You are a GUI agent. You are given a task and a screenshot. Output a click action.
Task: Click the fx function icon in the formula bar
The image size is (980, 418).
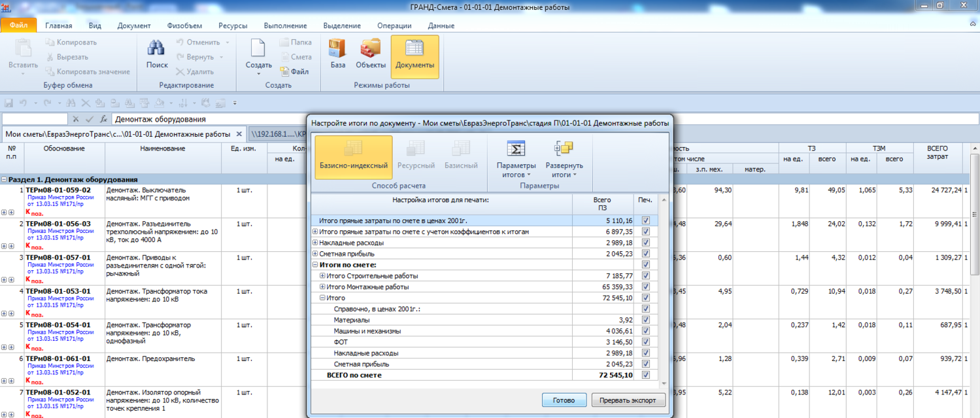point(103,119)
